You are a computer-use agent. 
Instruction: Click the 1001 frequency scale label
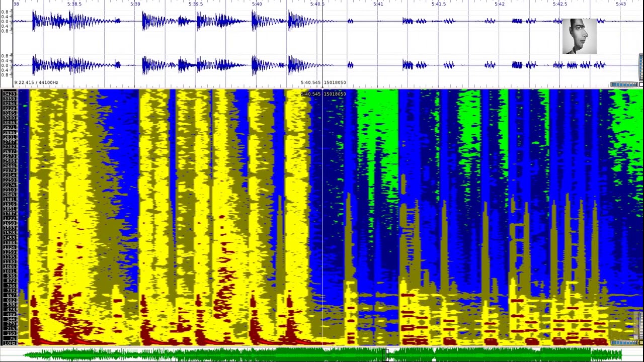click(x=10, y=271)
